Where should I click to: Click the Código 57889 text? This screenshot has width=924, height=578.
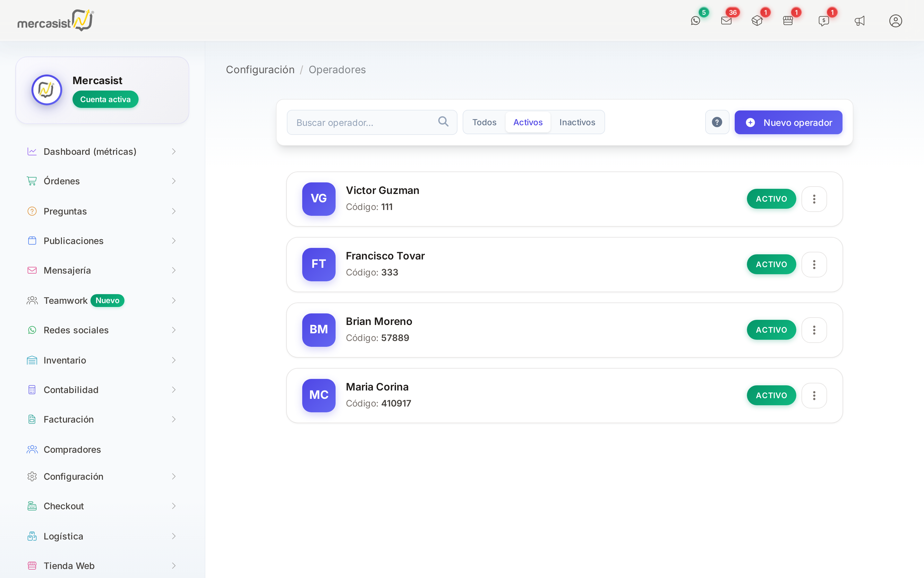point(377,338)
